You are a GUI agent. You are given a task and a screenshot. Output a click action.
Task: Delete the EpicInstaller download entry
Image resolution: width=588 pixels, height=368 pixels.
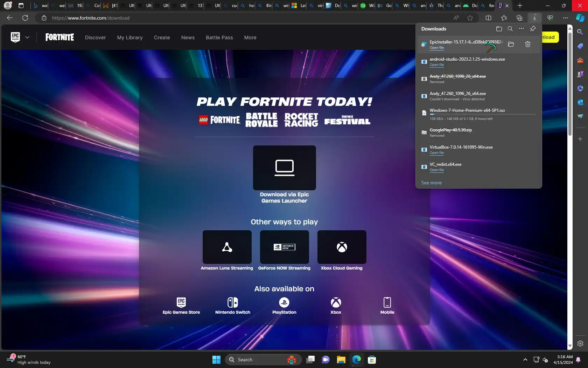[x=528, y=44]
